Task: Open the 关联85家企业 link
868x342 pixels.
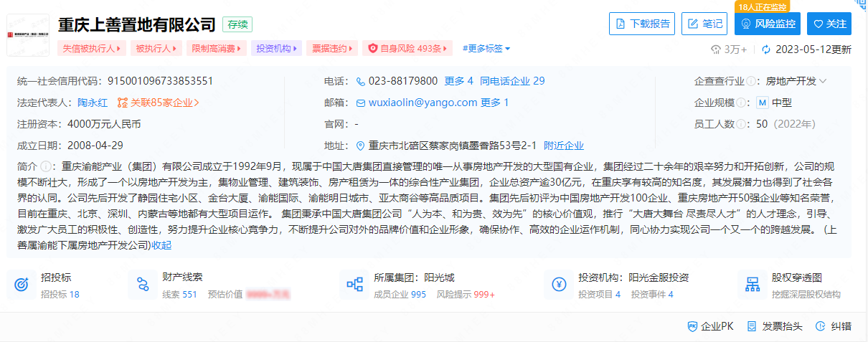Action: click(x=158, y=103)
